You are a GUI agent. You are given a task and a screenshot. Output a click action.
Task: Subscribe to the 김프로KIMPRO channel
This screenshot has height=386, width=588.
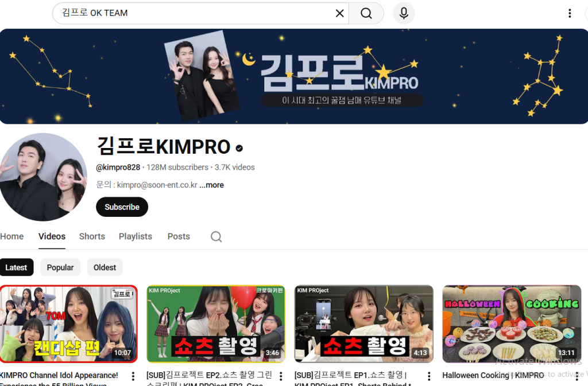point(122,207)
